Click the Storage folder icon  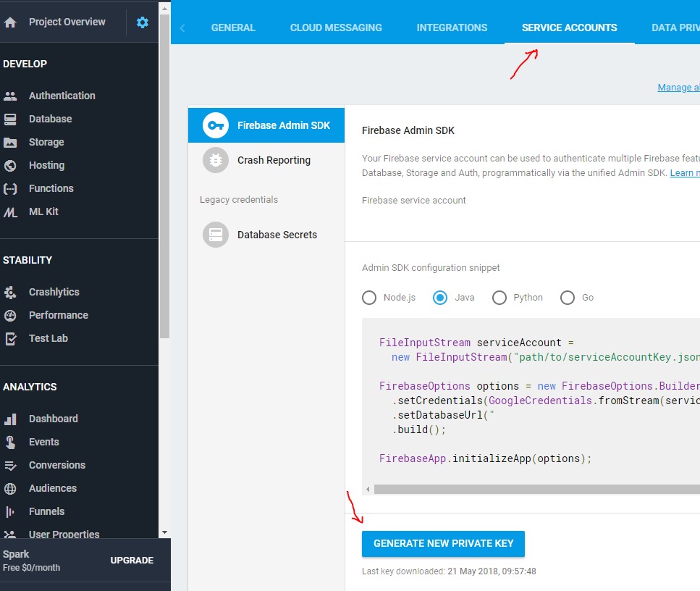(10, 142)
